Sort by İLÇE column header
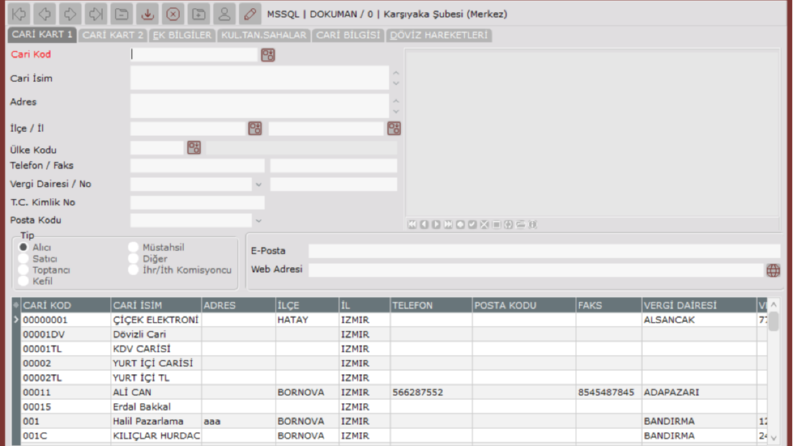 point(307,305)
